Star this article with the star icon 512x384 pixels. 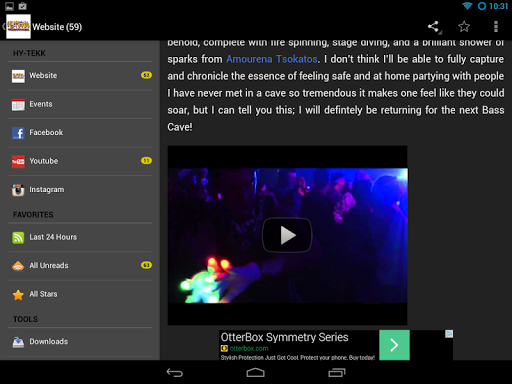tap(464, 26)
